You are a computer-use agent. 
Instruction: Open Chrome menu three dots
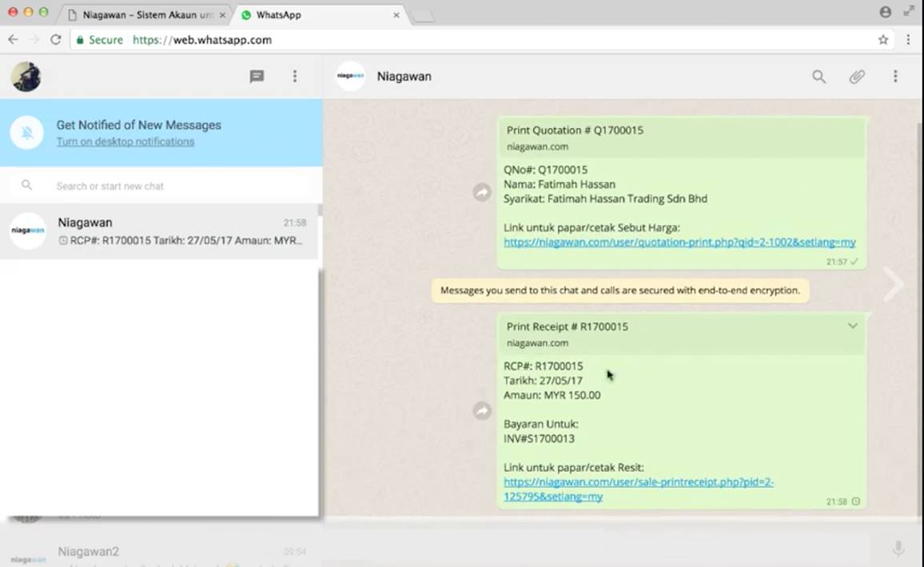pos(908,39)
